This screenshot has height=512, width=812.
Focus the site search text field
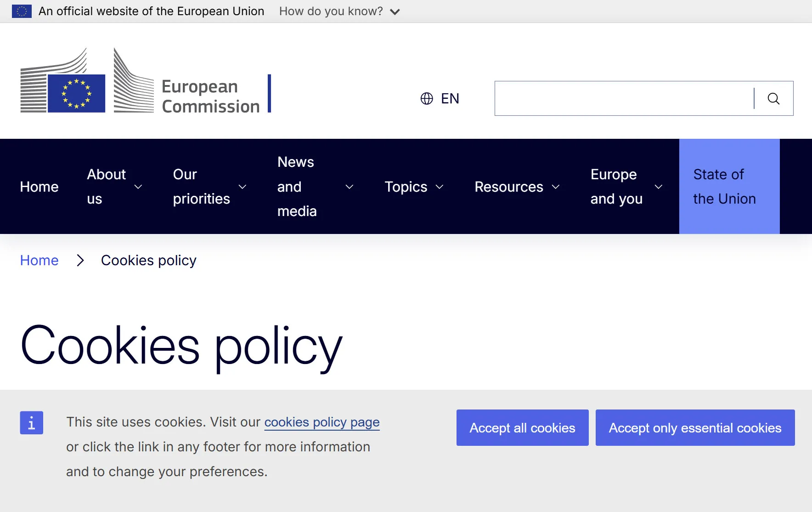[624, 98]
